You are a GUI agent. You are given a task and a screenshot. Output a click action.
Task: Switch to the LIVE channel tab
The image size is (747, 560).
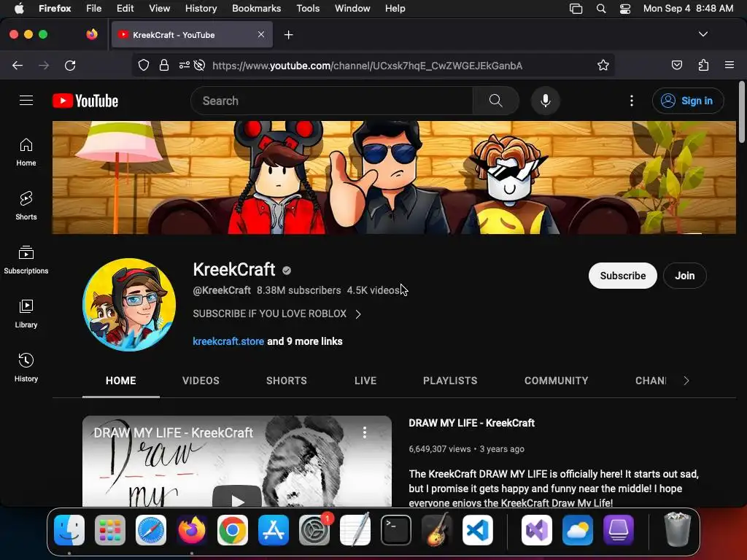[x=365, y=381]
